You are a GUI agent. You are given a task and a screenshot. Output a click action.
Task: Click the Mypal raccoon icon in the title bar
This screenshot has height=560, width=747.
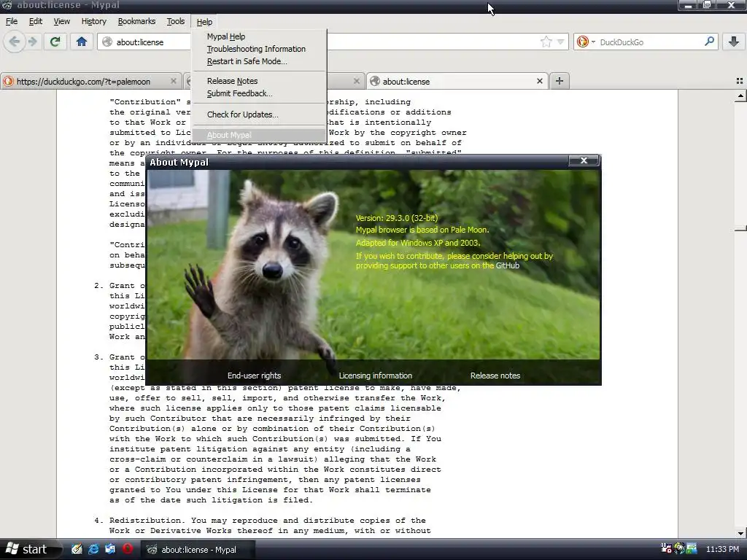(x=7, y=5)
